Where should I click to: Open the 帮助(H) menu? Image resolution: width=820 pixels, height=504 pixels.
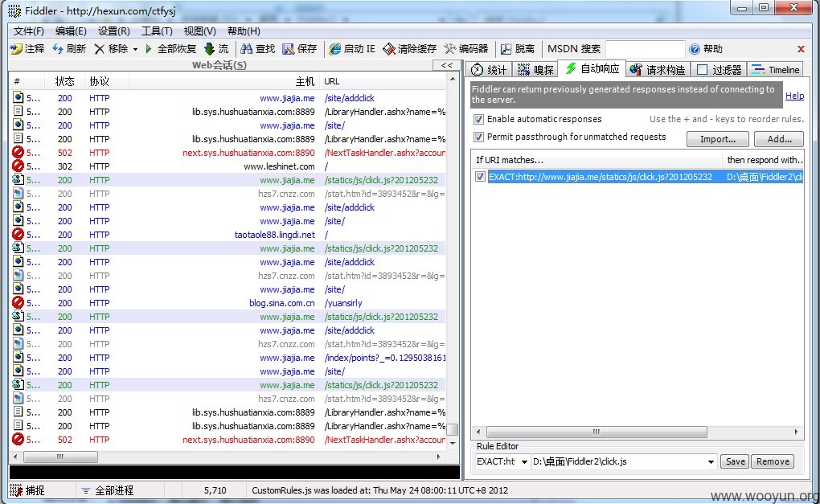pos(243,31)
